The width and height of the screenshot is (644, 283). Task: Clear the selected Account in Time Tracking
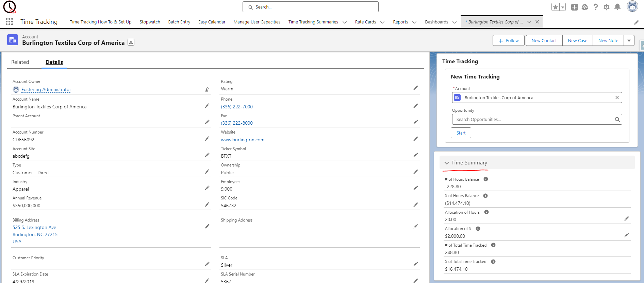[x=617, y=98]
